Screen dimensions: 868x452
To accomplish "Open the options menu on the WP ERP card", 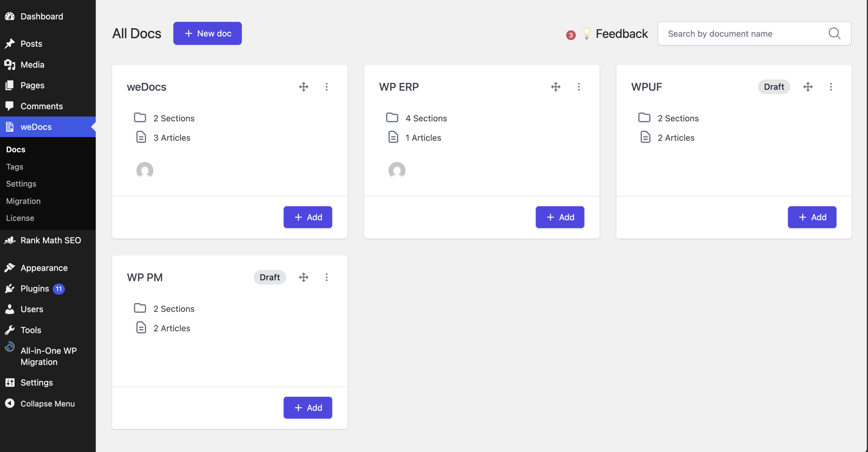I will coord(579,87).
